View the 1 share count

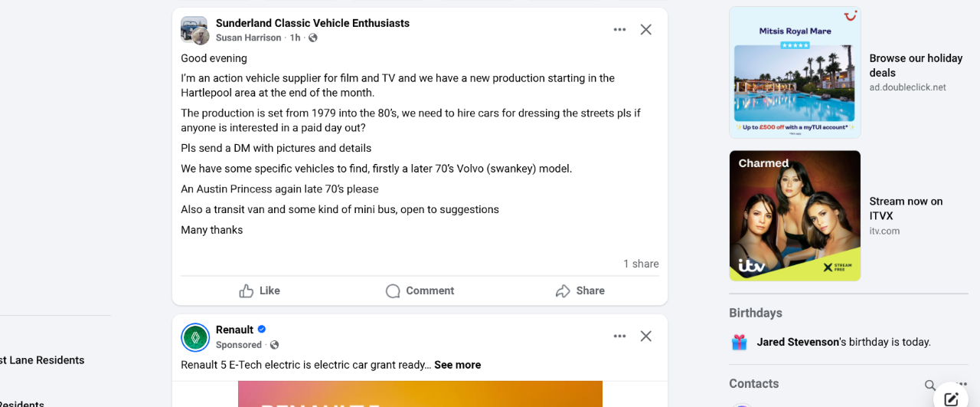641,264
